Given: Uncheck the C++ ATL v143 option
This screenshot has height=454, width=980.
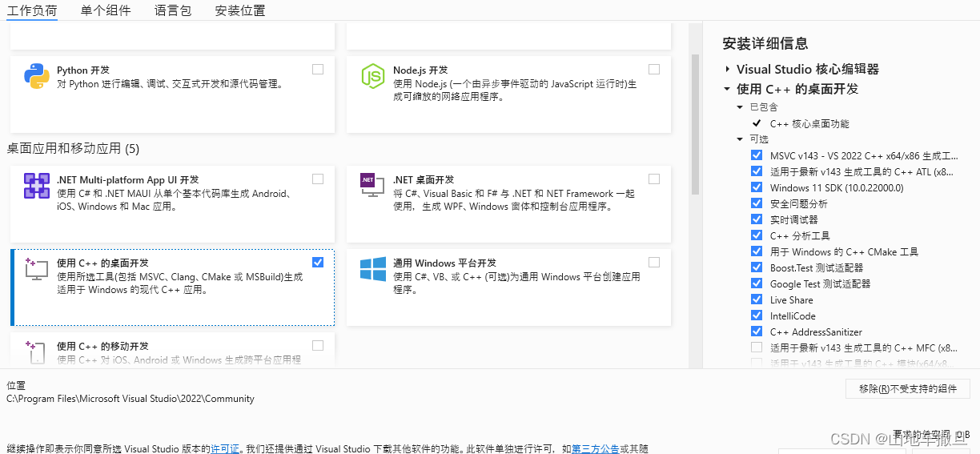Looking at the screenshot, I should (757, 171).
